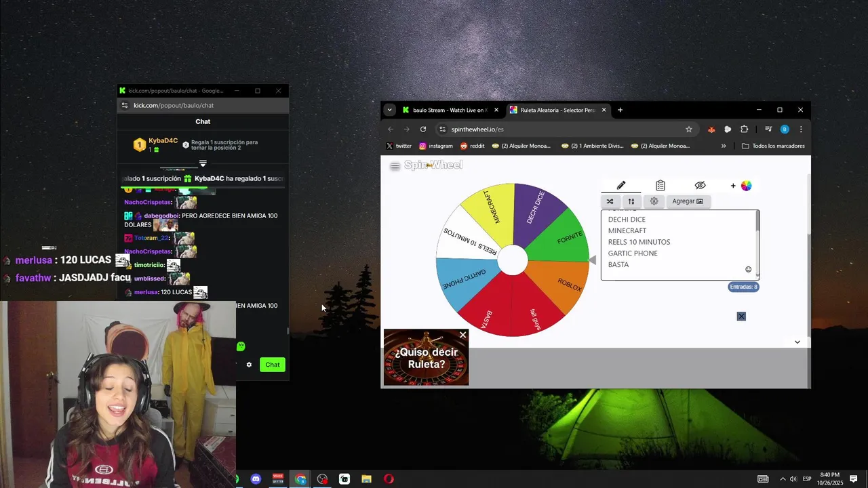This screenshot has width=868, height=488.
Task: Select the pencil edit entries tab
Action: coord(620,186)
